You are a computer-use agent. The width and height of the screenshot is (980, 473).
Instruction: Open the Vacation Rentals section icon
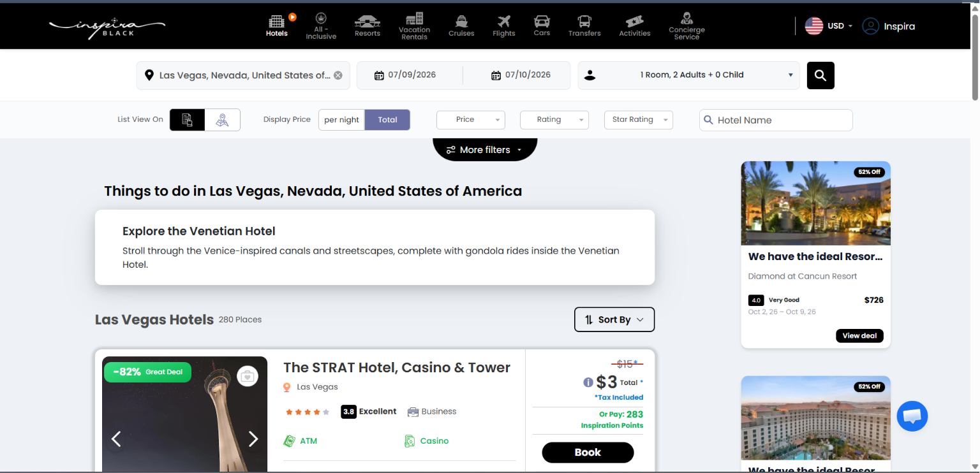(414, 18)
